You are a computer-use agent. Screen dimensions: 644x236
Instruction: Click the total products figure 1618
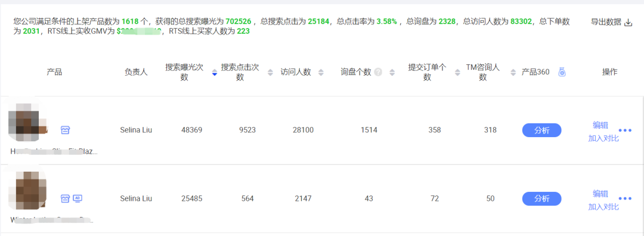tap(130, 22)
